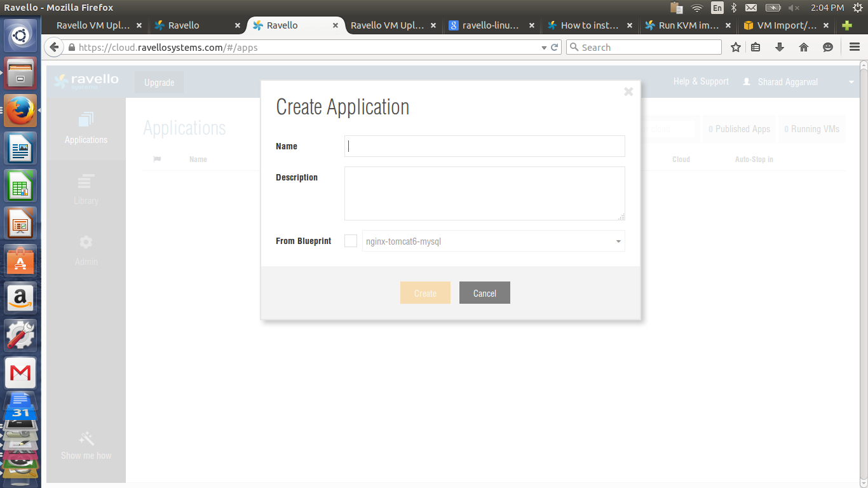The width and height of the screenshot is (868, 488).
Task: Open the 2:04 PM clock menu
Action: pyautogui.click(x=827, y=8)
